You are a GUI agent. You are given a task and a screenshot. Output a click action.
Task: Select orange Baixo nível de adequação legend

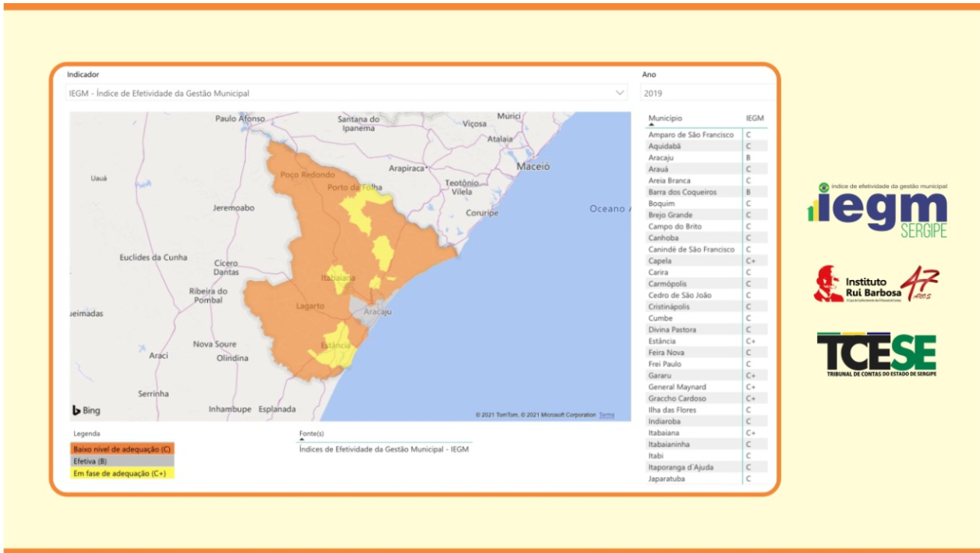[x=122, y=449]
